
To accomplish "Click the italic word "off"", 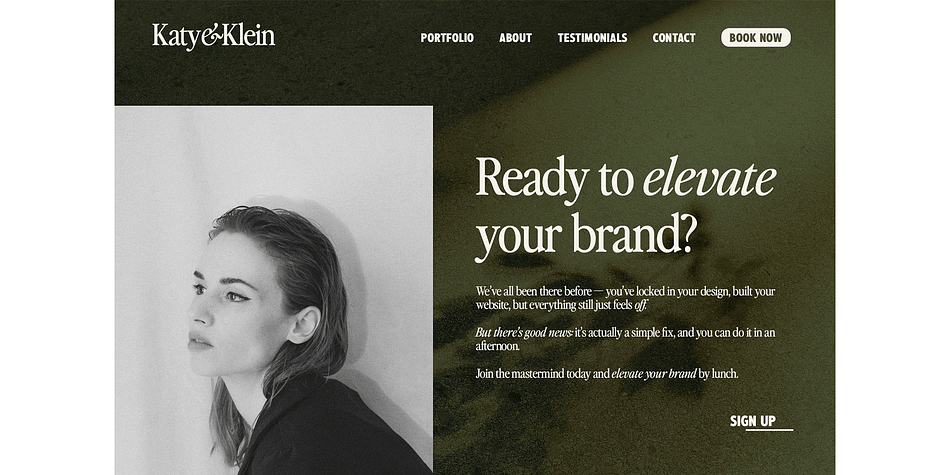I will [x=640, y=305].
